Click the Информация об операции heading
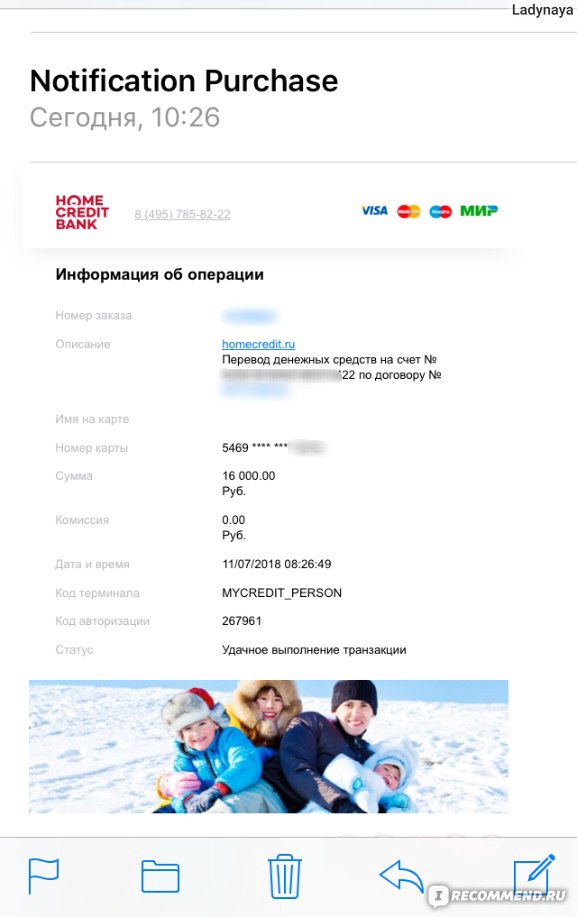The image size is (577, 917). [x=160, y=274]
